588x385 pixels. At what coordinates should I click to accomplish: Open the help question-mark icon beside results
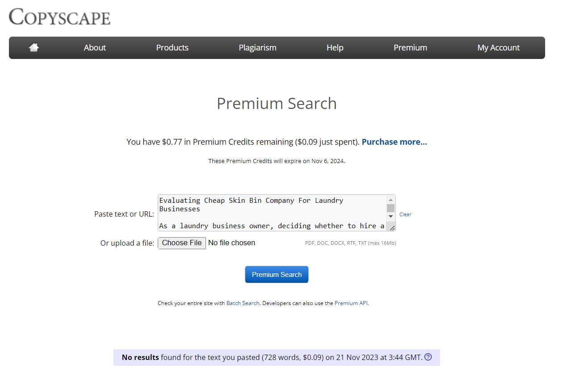click(428, 357)
